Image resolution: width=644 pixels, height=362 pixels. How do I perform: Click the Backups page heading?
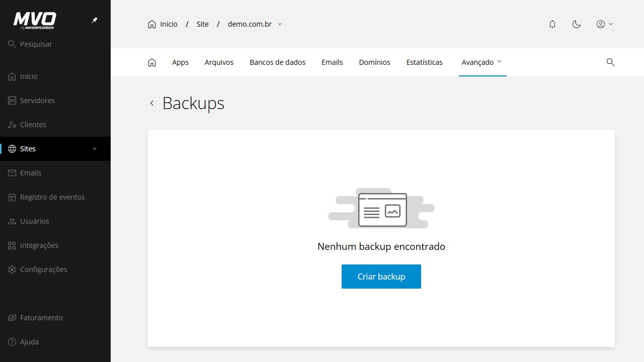(x=193, y=103)
